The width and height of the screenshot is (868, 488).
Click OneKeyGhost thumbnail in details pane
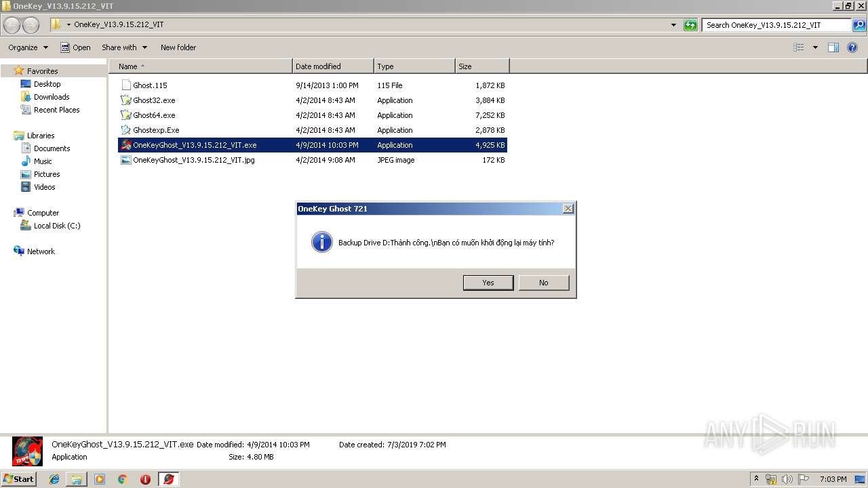pyautogui.click(x=27, y=451)
